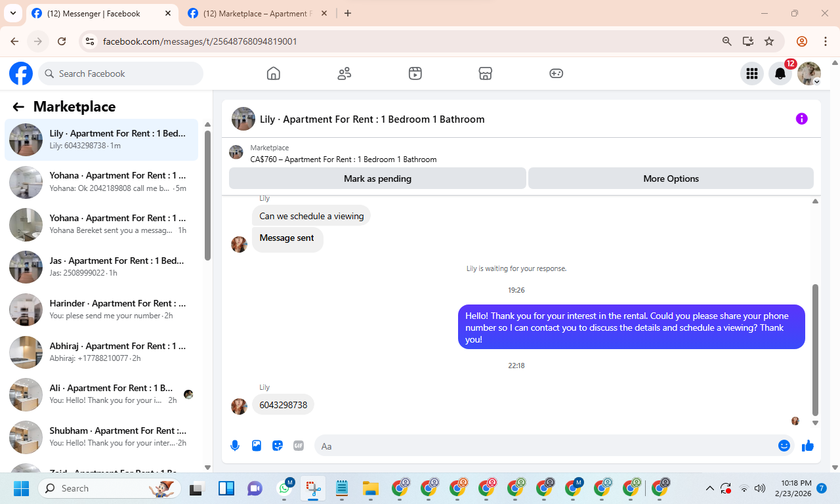
Task: Click the Search Facebook field
Action: tap(121, 73)
